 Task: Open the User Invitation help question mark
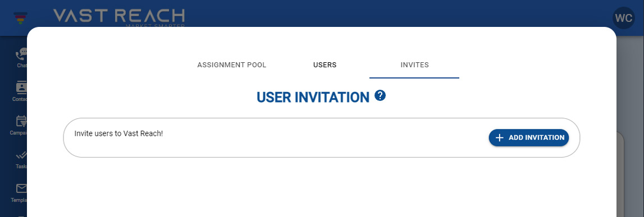pos(380,96)
